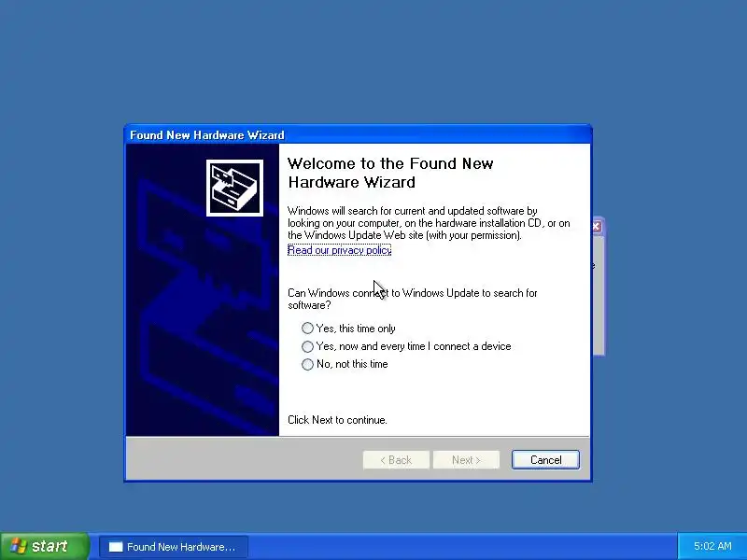Click the 5:02 AM system clock

712,546
